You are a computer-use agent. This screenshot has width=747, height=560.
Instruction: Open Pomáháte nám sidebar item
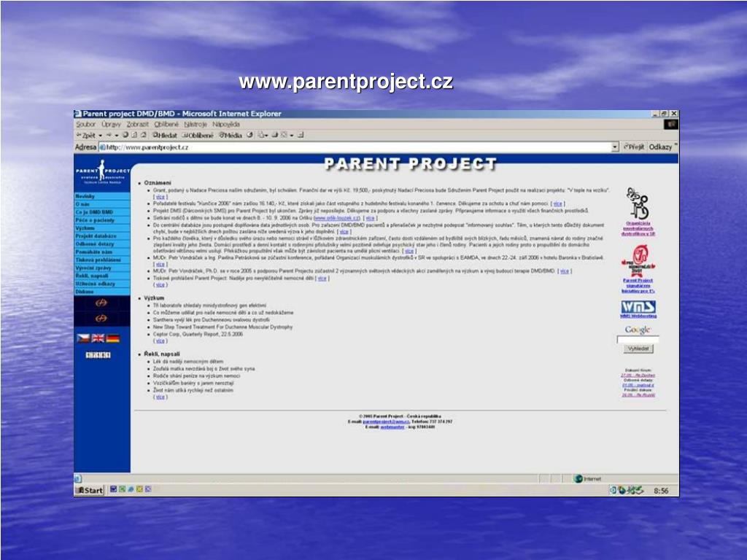pos(102,252)
